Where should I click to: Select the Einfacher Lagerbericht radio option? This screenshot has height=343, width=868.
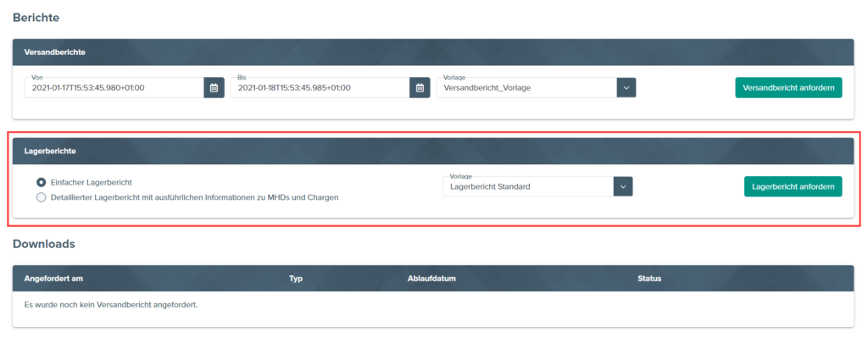(42, 182)
